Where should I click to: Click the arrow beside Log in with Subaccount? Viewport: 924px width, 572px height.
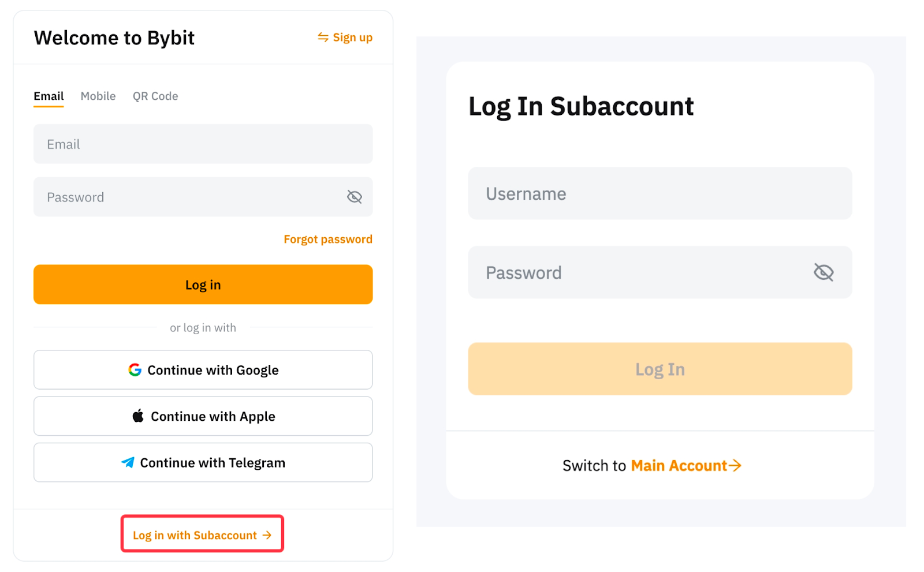(267, 536)
